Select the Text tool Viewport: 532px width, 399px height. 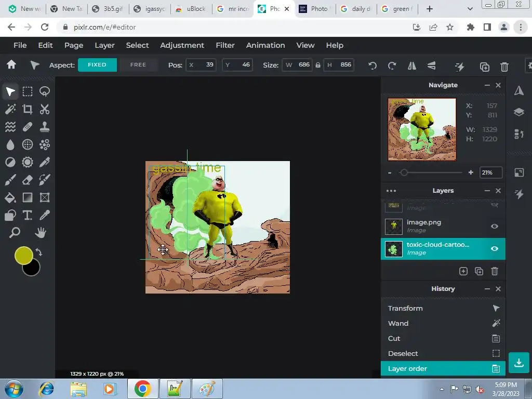(x=28, y=215)
